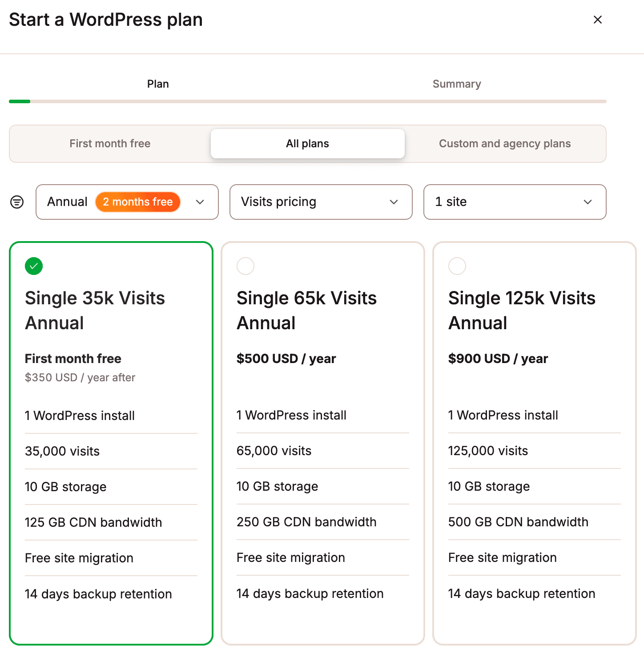Switch to the First month free tab
Viewport: 644px width, 654px height.
tap(110, 143)
